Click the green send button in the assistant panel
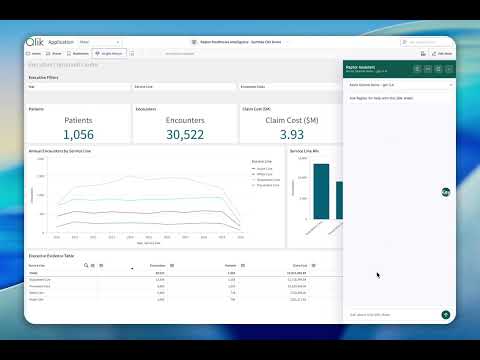This screenshot has width=480, height=360. tap(446, 315)
